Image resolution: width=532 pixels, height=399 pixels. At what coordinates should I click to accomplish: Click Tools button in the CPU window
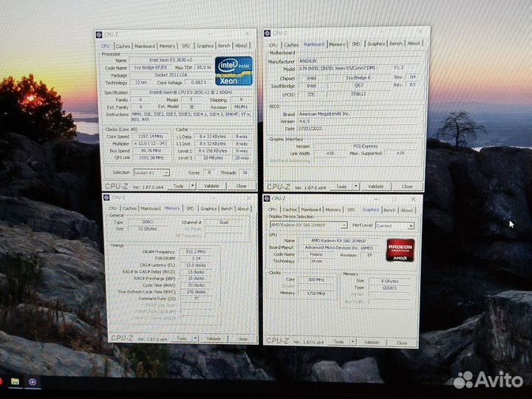(x=179, y=186)
